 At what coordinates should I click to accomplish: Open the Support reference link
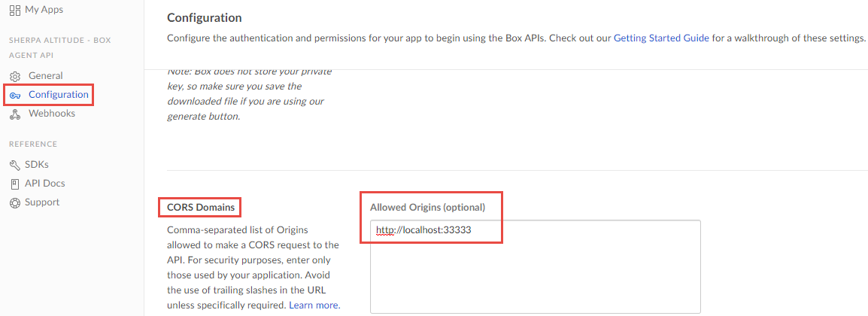click(x=41, y=202)
